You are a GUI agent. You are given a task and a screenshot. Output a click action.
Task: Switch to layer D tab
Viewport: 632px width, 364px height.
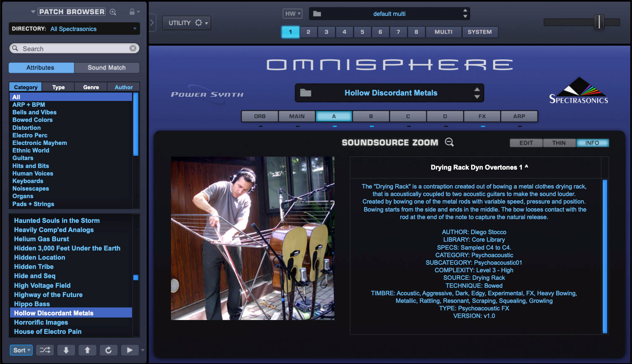pos(445,116)
